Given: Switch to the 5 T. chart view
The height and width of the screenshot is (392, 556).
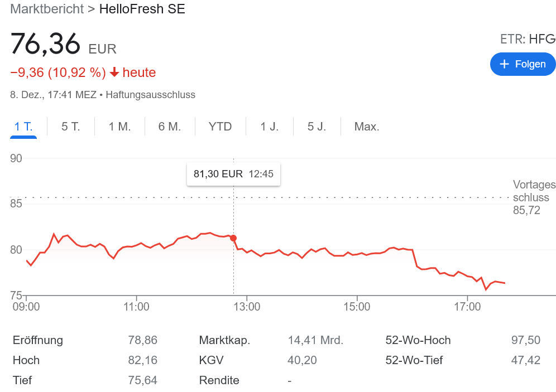Looking at the screenshot, I should tap(70, 127).
